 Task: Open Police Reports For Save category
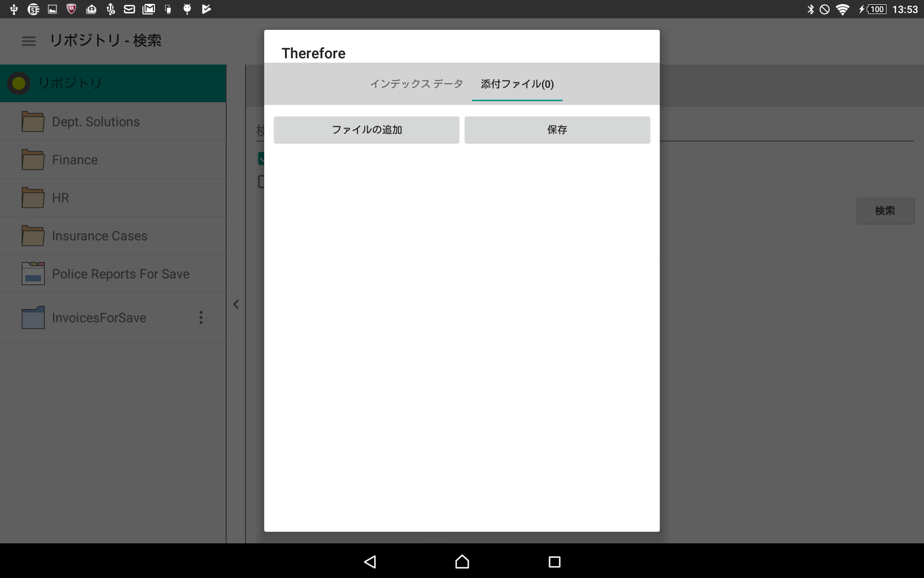(113, 274)
